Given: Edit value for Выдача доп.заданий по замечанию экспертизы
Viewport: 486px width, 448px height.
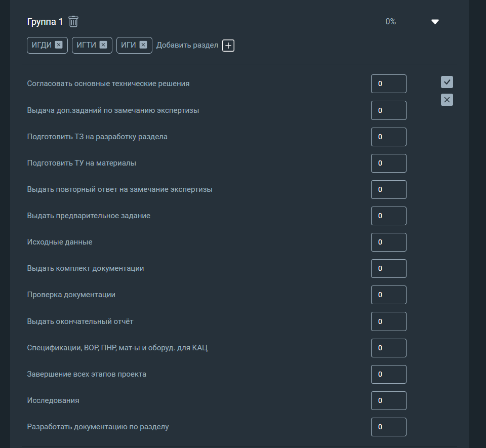Looking at the screenshot, I should (x=389, y=110).
